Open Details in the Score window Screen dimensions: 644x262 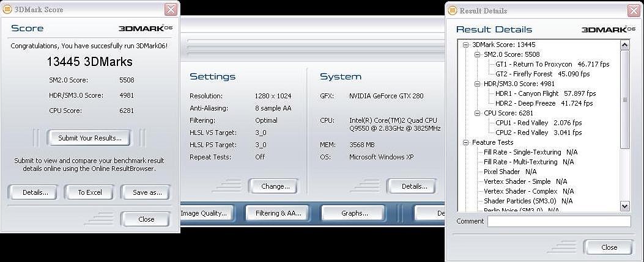tap(33, 192)
